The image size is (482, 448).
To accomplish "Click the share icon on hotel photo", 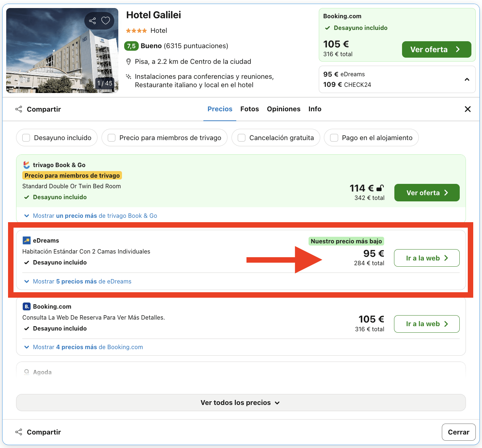I will pos(93,21).
